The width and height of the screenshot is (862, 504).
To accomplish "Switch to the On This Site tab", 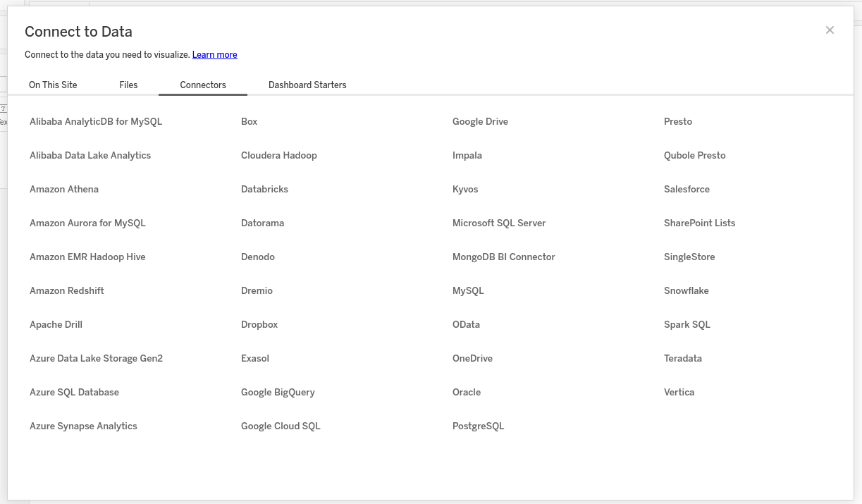I will (x=53, y=85).
